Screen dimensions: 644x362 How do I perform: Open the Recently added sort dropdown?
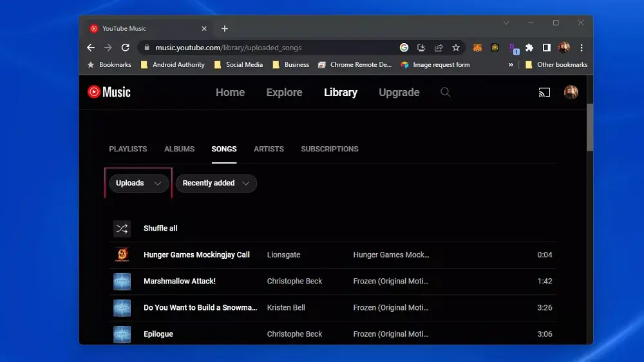pyautogui.click(x=216, y=183)
